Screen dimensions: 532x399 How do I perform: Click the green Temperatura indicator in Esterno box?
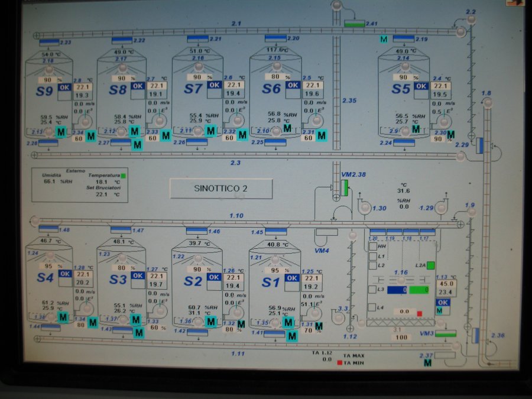[x=123, y=176]
